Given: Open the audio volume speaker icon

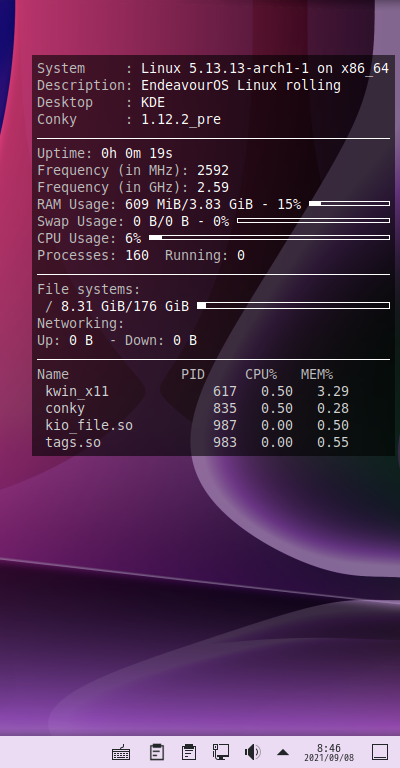Looking at the screenshot, I should (x=252, y=752).
